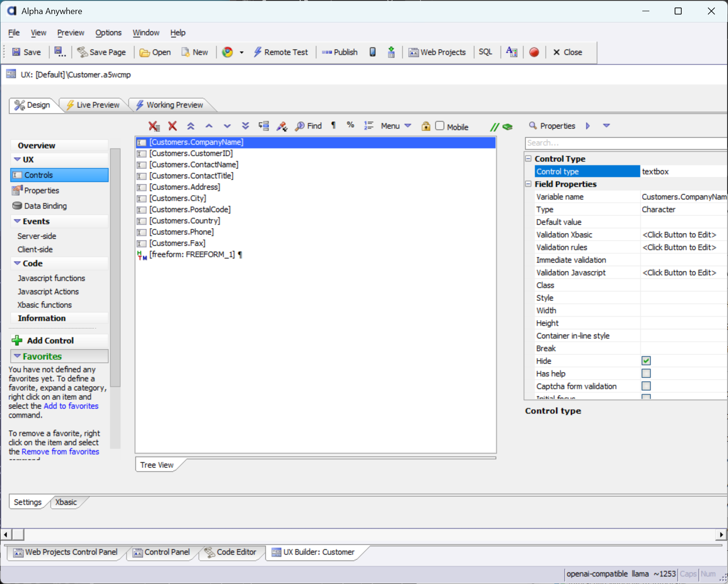Screen dimensions: 728x584
Task: Click the green download-arrow toolbar icon
Action: tap(391, 52)
